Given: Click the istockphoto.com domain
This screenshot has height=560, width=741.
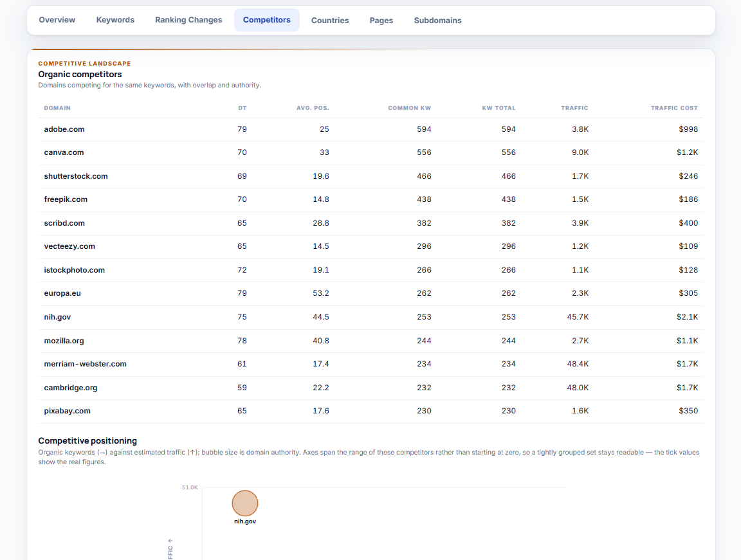Looking at the screenshot, I should pyautogui.click(x=74, y=270).
